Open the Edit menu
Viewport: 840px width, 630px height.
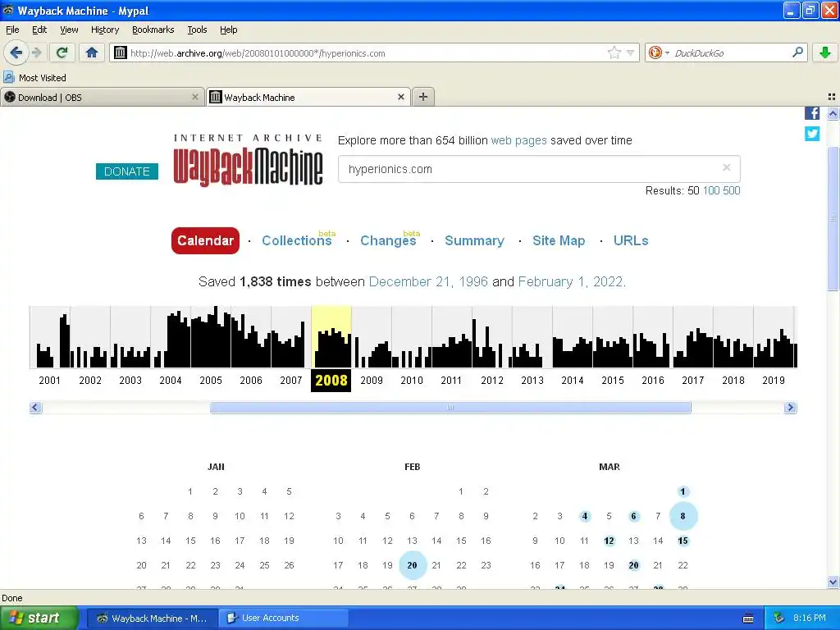click(x=39, y=30)
